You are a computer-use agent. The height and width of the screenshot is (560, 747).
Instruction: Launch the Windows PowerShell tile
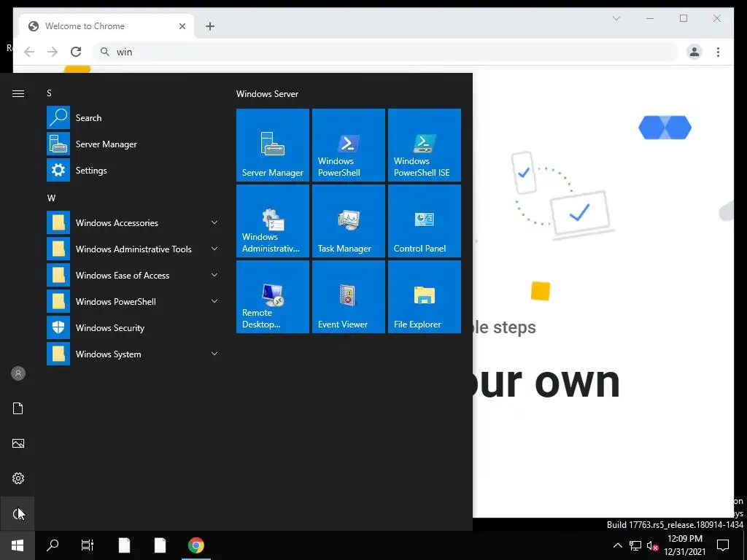[x=348, y=145]
